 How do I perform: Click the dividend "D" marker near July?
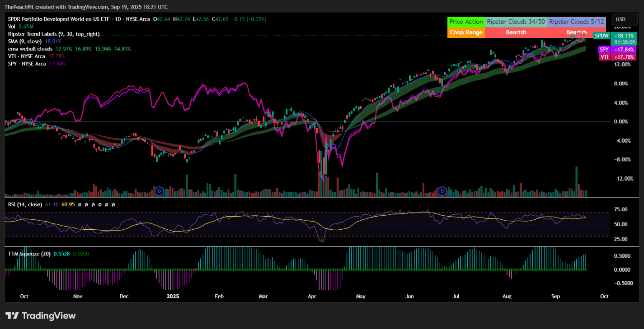pyautogui.click(x=442, y=191)
